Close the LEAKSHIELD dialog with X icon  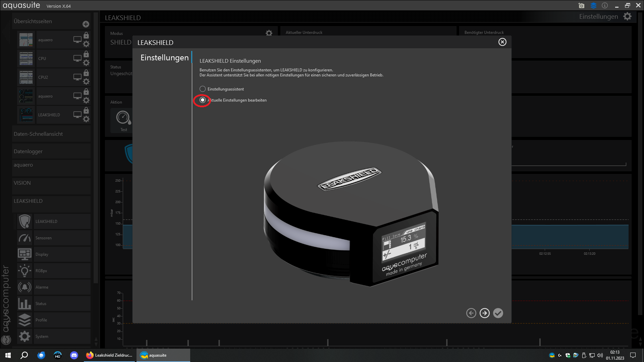502,42
